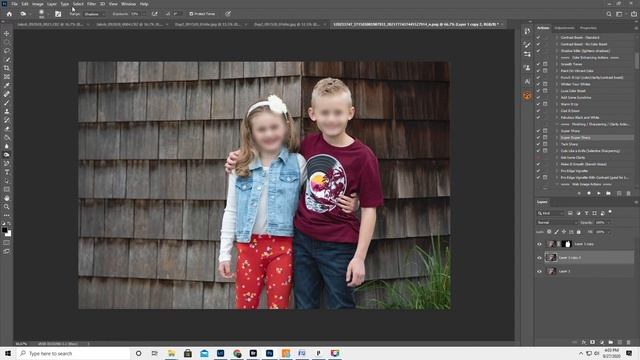The height and width of the screenshot is (360, 640).
Task: Lock image pixels with the brush lock icon
Action: pyautogui.click(x=556, y=232)
